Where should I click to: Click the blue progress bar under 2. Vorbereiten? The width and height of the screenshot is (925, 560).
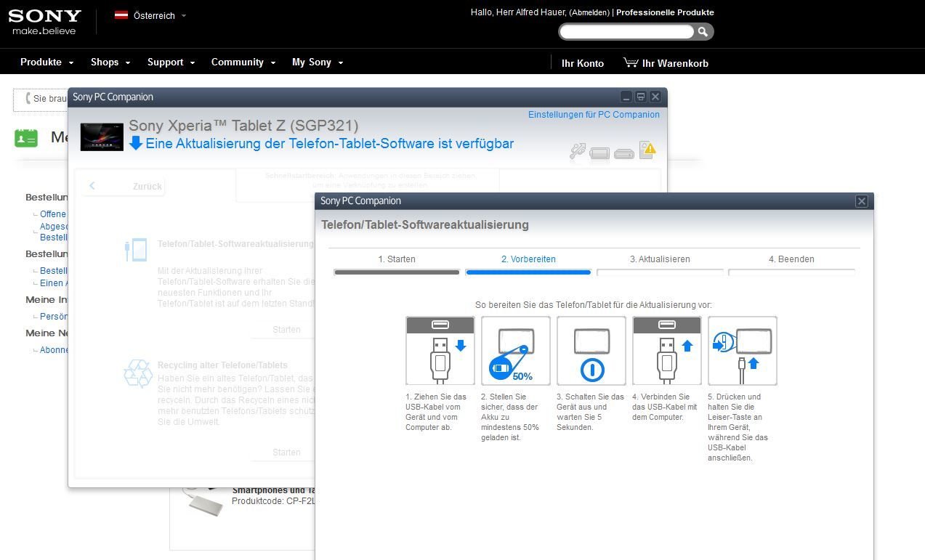click(x=528, y=272)
